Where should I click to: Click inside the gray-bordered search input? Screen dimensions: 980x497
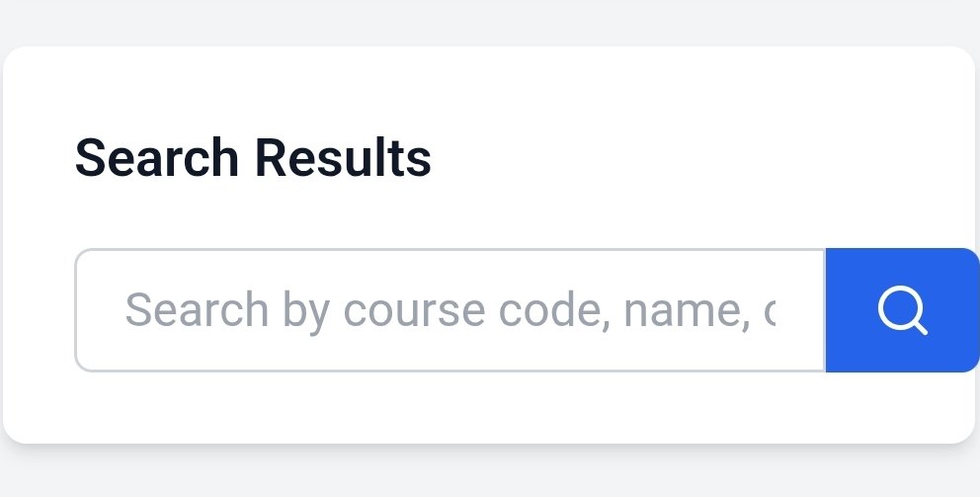pyautogui.click(x=449, y=311)
